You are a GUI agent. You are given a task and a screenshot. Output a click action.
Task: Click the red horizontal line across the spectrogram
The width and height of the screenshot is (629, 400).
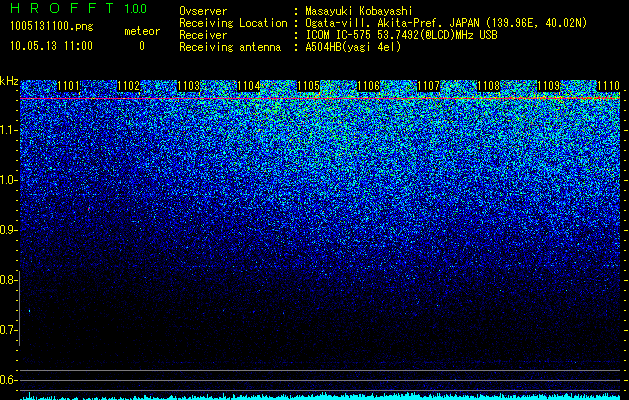point(320,98)
